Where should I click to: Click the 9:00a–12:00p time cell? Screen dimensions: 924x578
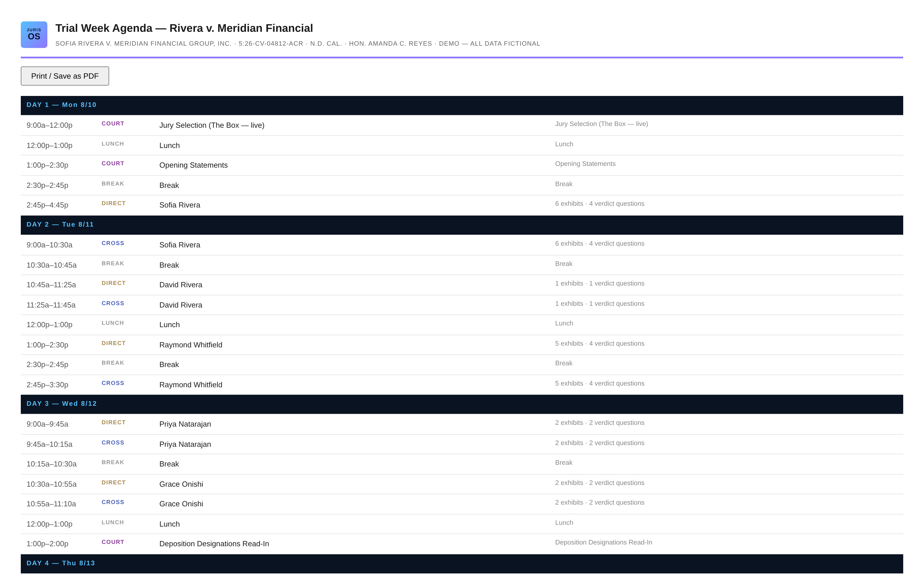click(x=49, y=125)
